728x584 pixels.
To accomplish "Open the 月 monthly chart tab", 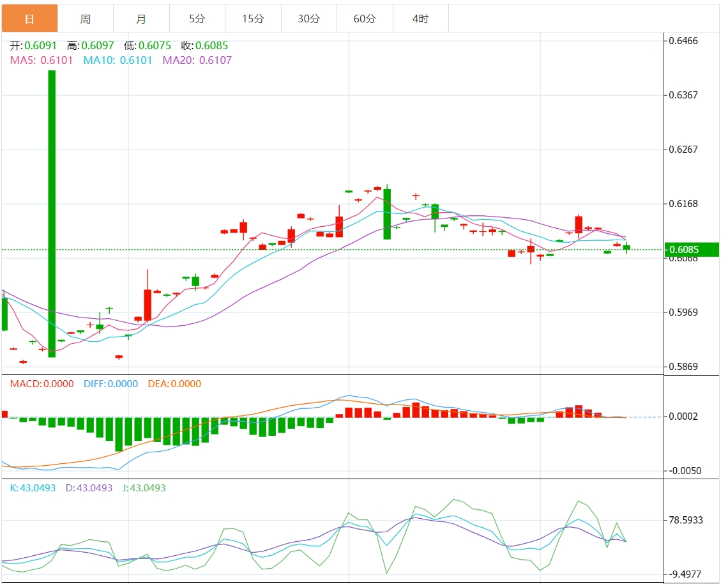I will [x=141, y=19].
